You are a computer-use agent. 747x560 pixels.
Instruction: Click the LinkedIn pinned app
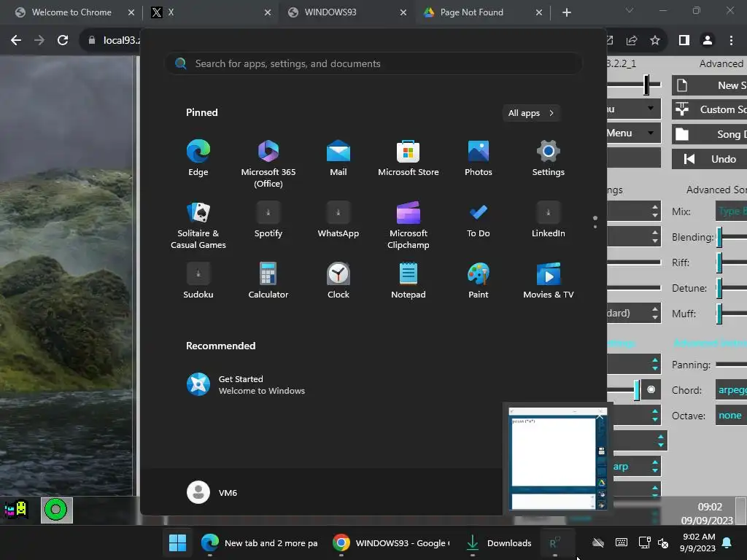pyautogui.click(x=549, y=219)
